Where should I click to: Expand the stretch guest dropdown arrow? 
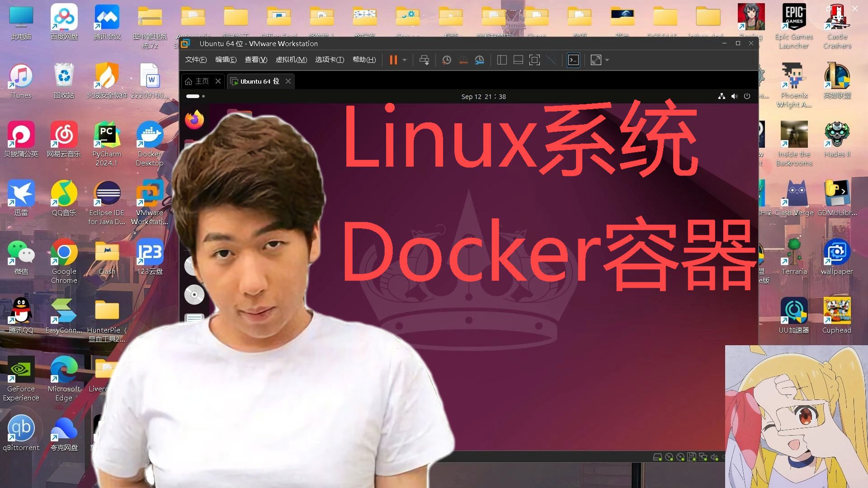(607, 60)
